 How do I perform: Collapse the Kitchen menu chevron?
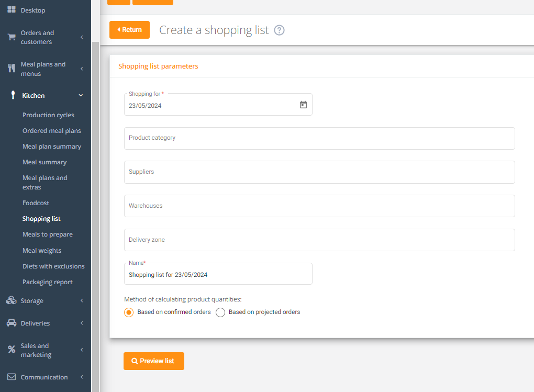coord(81,95)
